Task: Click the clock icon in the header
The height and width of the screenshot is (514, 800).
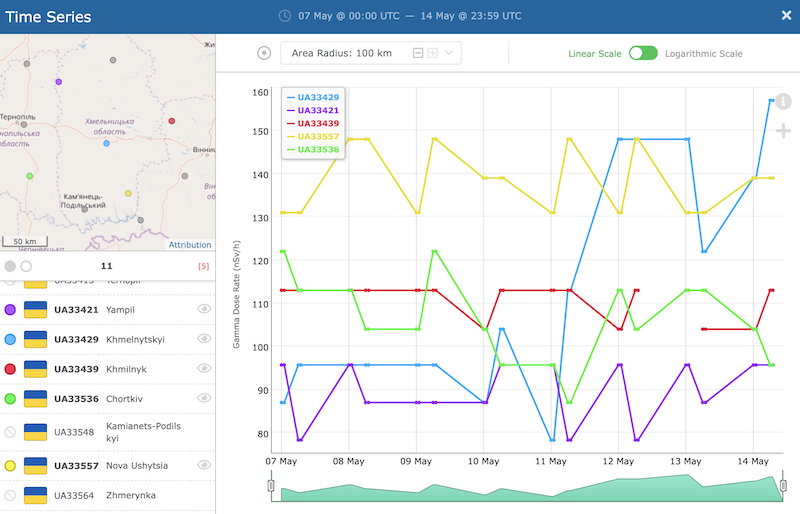Action: pos(285,16)
